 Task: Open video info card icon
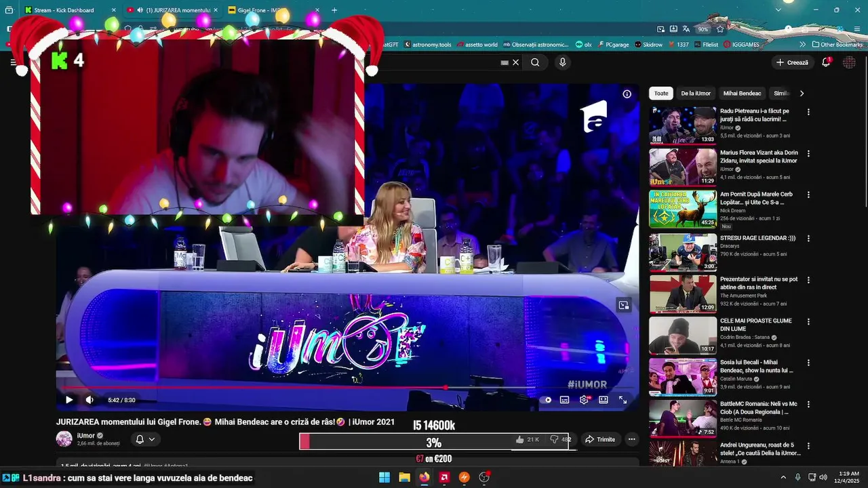627,94
